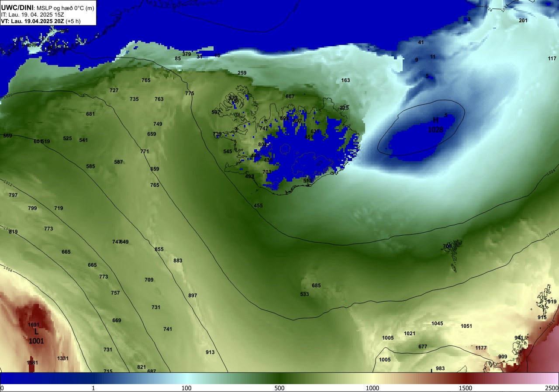Click the 1021 height value
559x392 pixels.
click(x=410, y=334)
